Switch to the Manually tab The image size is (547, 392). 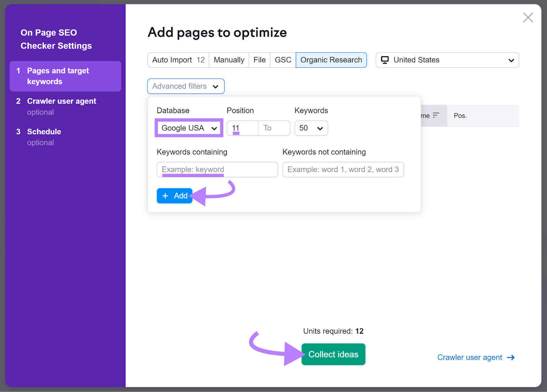pyautogui.click(x=229, y=60)
